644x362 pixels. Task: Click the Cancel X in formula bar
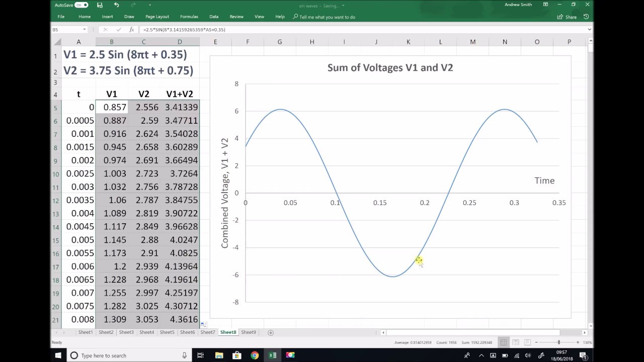coord(105,30)
